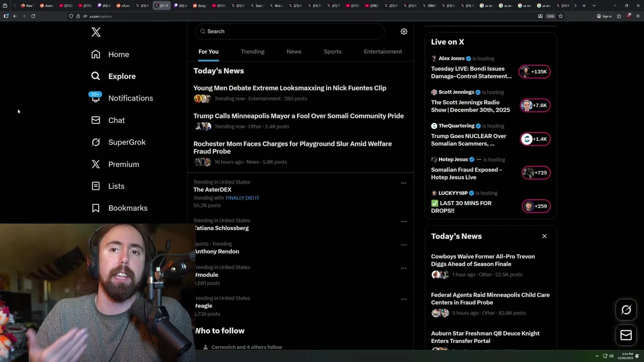Open Tatiana Schlossberg trending topic

221,228
